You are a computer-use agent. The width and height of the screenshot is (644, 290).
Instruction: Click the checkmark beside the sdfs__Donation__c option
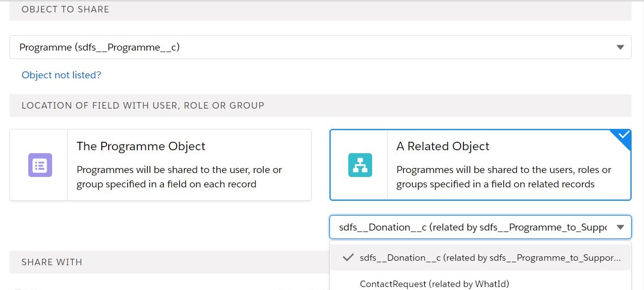[347, 257]
